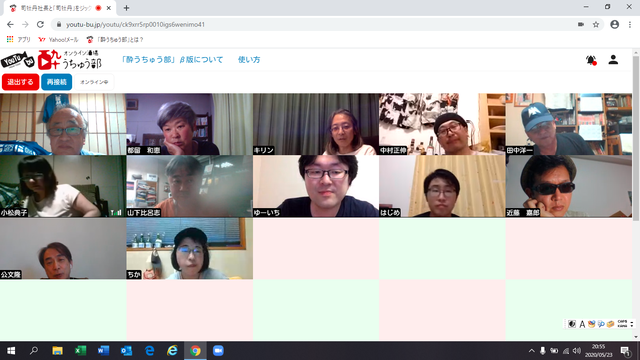Open Windows taskbar search
The height and width of the screenshot is (360, 640).
[x=34, y=351]
